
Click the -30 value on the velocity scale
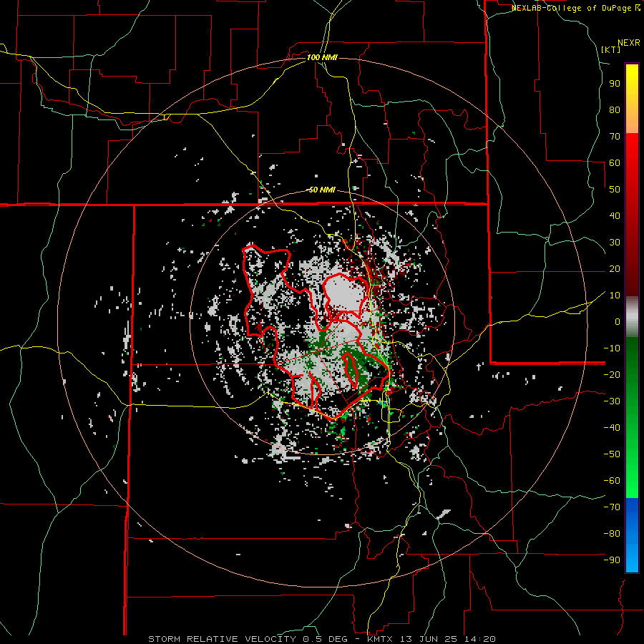point(612,401)
